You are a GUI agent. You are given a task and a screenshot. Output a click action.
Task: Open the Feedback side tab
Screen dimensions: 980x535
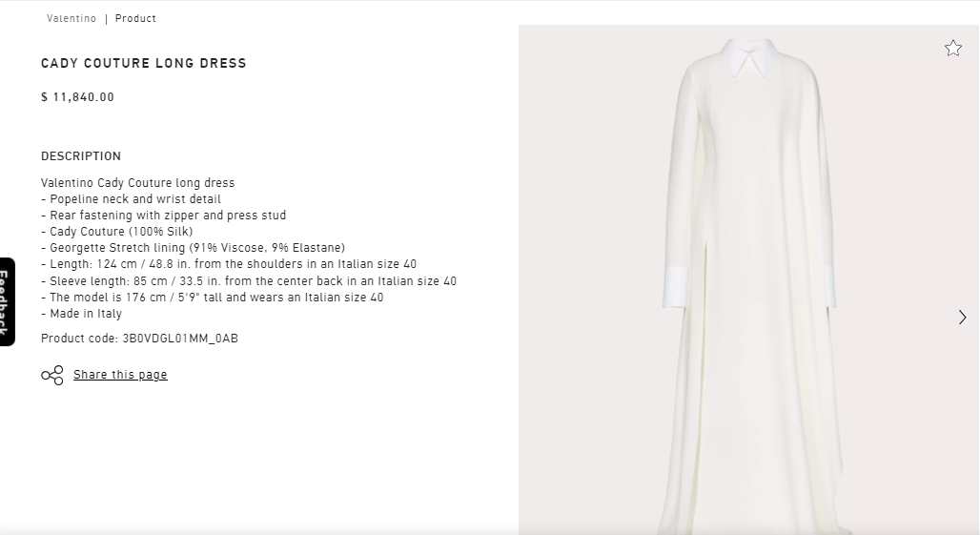[x=7, y=302]
